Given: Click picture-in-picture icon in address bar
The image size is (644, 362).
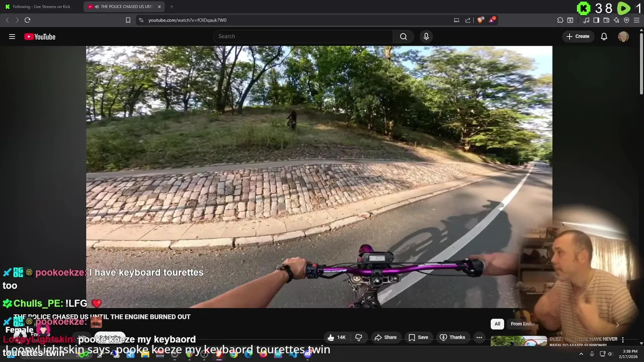Looking at the screenshot, I should pos(456,20).
